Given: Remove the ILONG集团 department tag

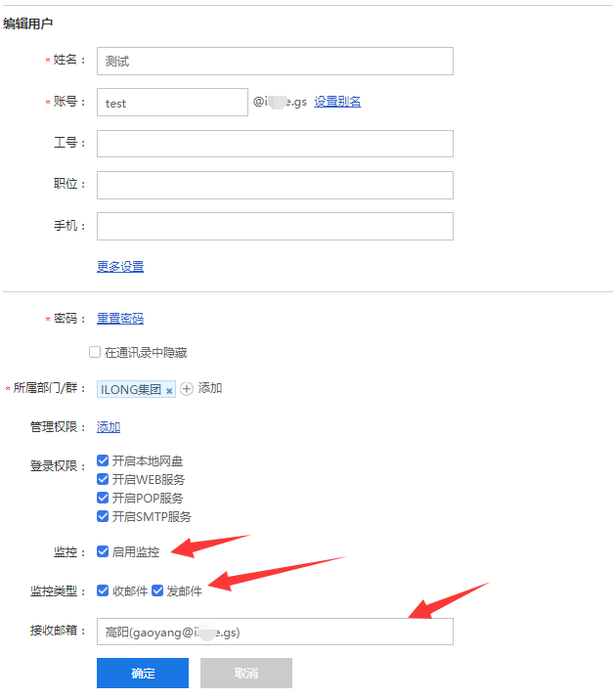Looking at the screenshot, I should pos(169,390).
